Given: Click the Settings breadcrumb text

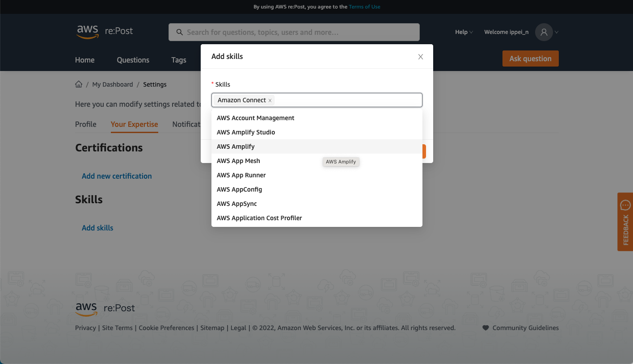Looking at the screenshot, I should pyautogui.click(x=155, y=84).
